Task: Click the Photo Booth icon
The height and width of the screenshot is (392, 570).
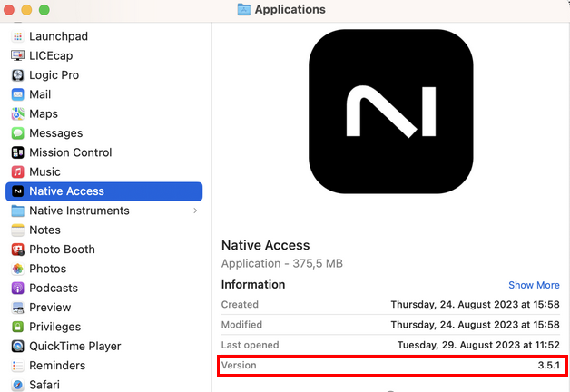Action: pos(17,250)
